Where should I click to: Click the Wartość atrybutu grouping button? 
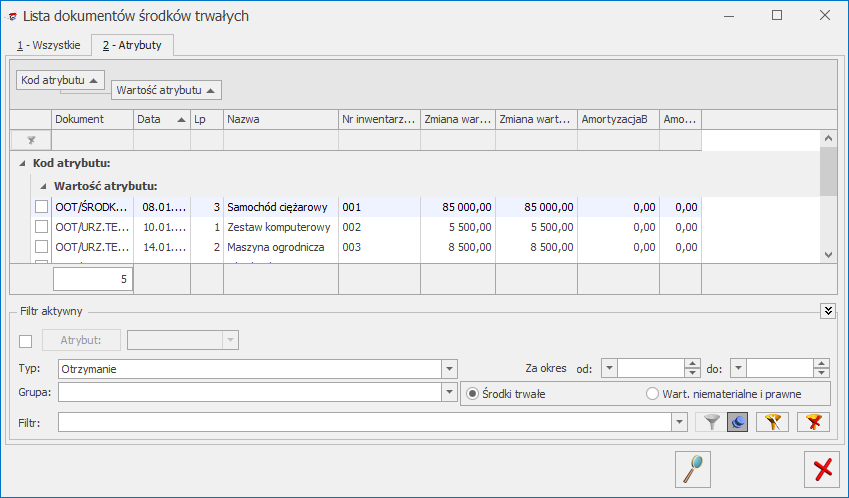166,90
